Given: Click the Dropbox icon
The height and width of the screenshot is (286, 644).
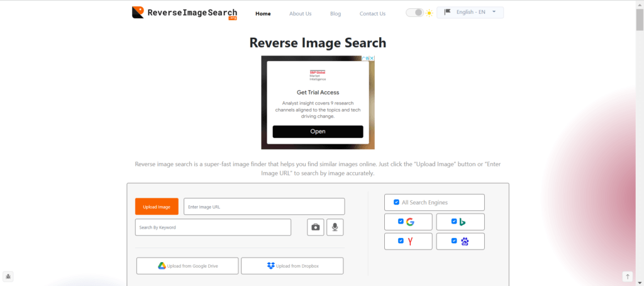Looking at the screenshot, I should (270, 266).
